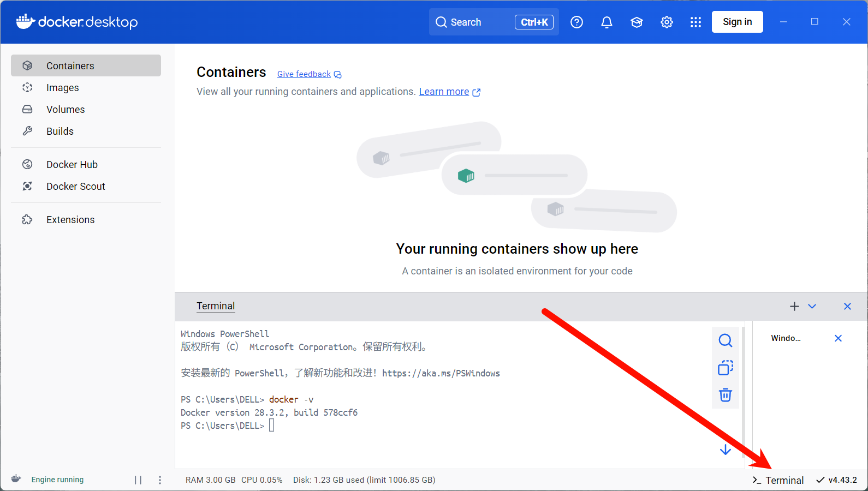This screenshot has width=868, height=491.
Task: Open the Images sidebar section
Action: (x=86, y=87)
